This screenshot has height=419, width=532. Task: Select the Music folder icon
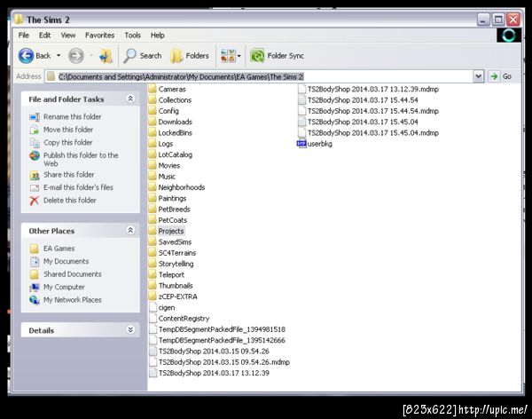tap(153, 176)
